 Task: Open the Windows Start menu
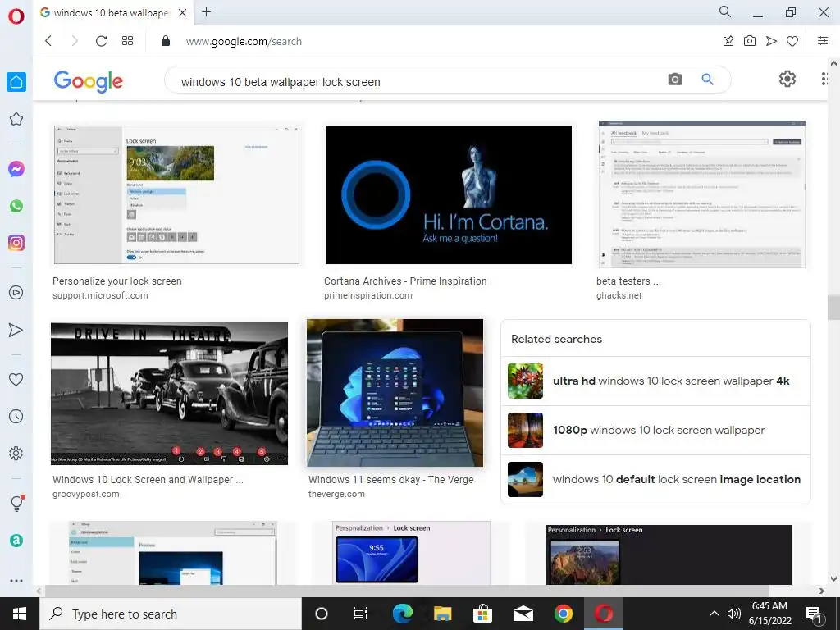click(20, 614)
